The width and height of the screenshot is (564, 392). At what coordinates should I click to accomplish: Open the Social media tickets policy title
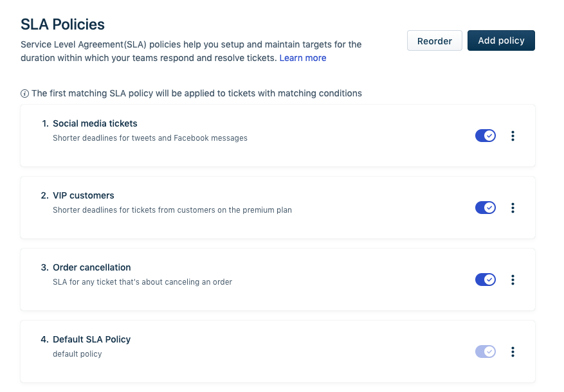95,123
